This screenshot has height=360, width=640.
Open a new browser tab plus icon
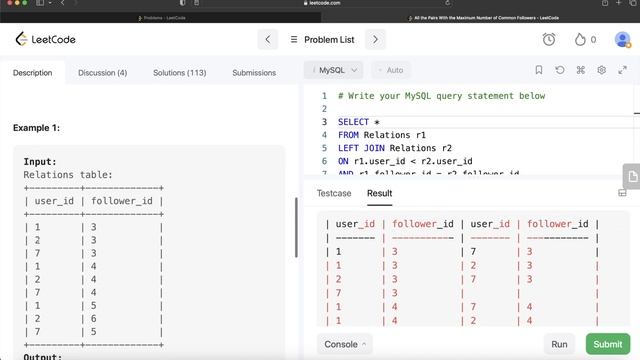coord(618,3)
